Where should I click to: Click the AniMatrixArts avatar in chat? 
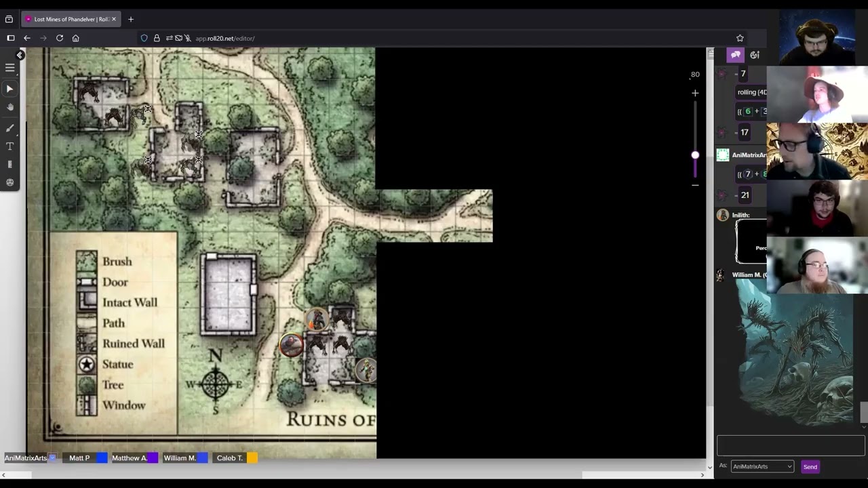(723, 155)
